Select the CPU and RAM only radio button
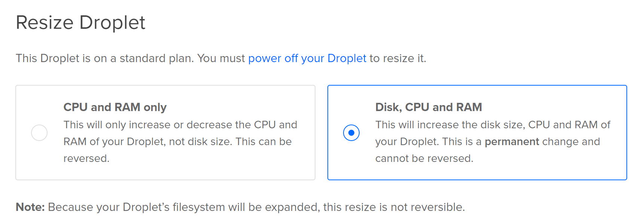The height and width of the screenshot is (224, 644). [39, 132]
